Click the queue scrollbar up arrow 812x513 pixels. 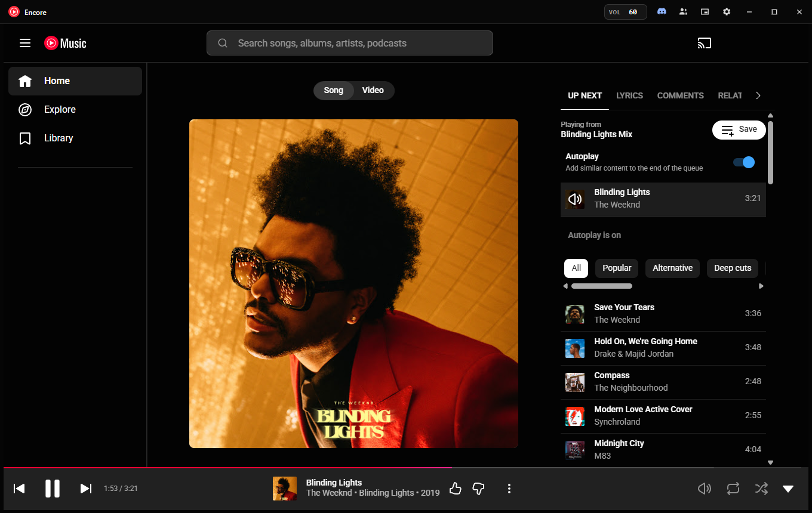click(770, 115)
